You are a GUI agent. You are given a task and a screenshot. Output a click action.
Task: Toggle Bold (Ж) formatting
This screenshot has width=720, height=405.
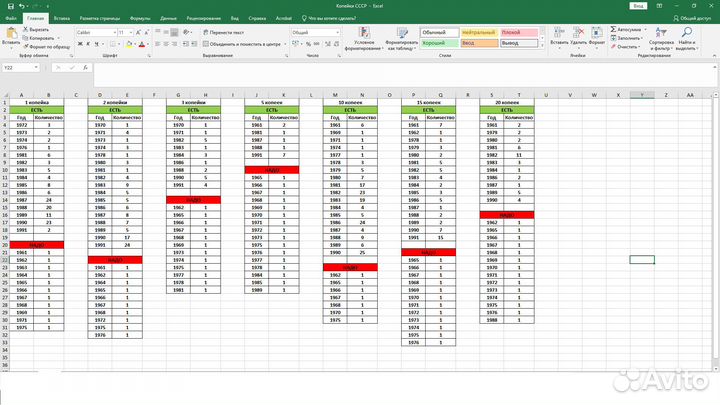[79, 44]
